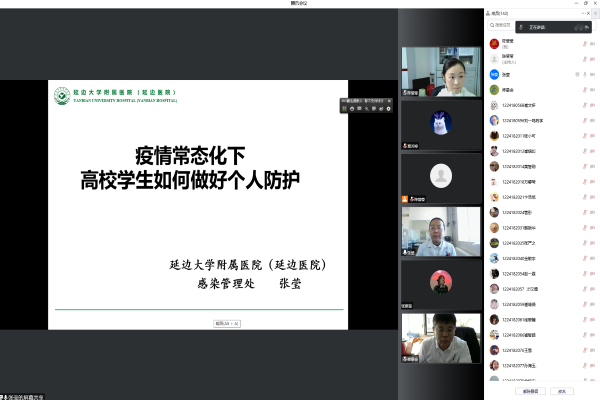
Task: Click the members panel title with count
Action: click(498, 14)
